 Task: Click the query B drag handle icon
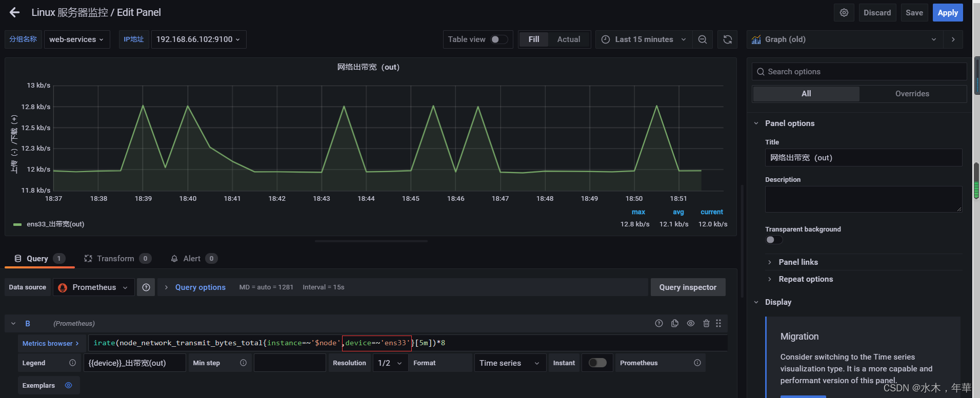[718, 323]
